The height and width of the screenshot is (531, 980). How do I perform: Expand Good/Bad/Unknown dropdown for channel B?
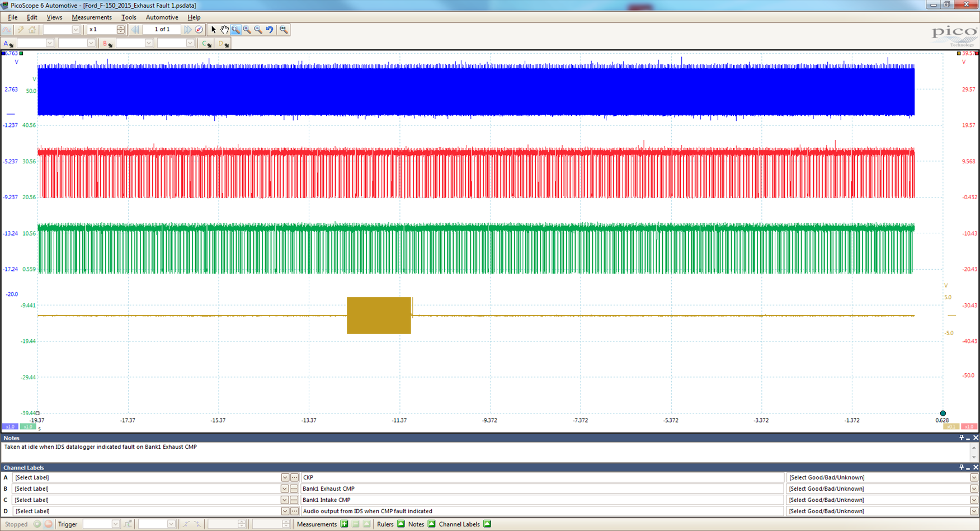[x=973, y=489]
